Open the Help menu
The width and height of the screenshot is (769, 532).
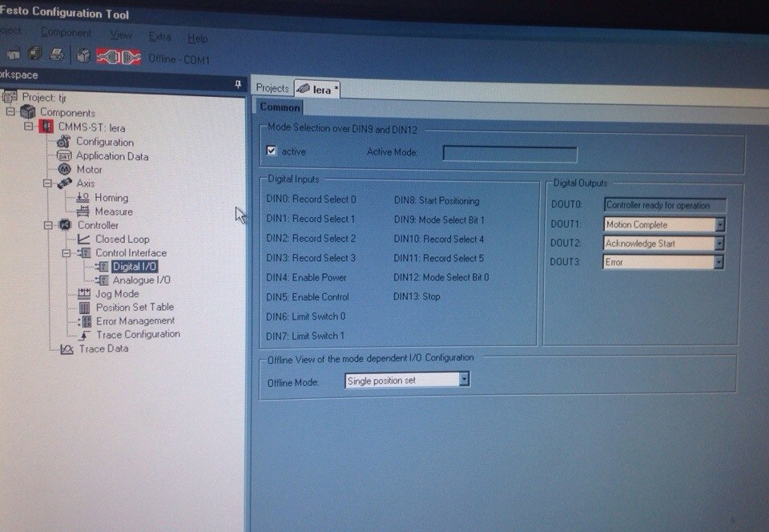197,38
